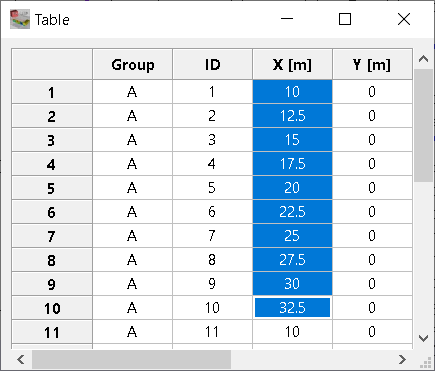Click the top-left corner select-all cell
Screen dimensions: 435x371
pyautogui.click(x=52, y=64)
